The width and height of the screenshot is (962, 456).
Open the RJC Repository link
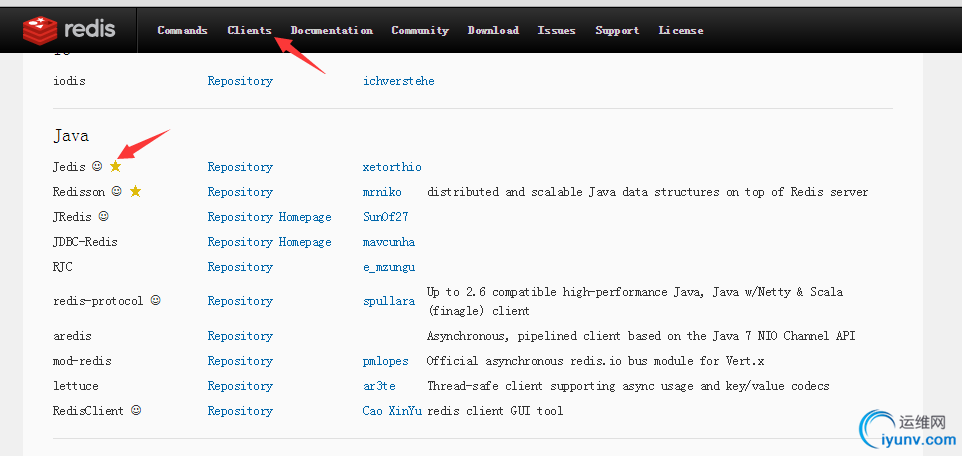[x=240, y=267]
